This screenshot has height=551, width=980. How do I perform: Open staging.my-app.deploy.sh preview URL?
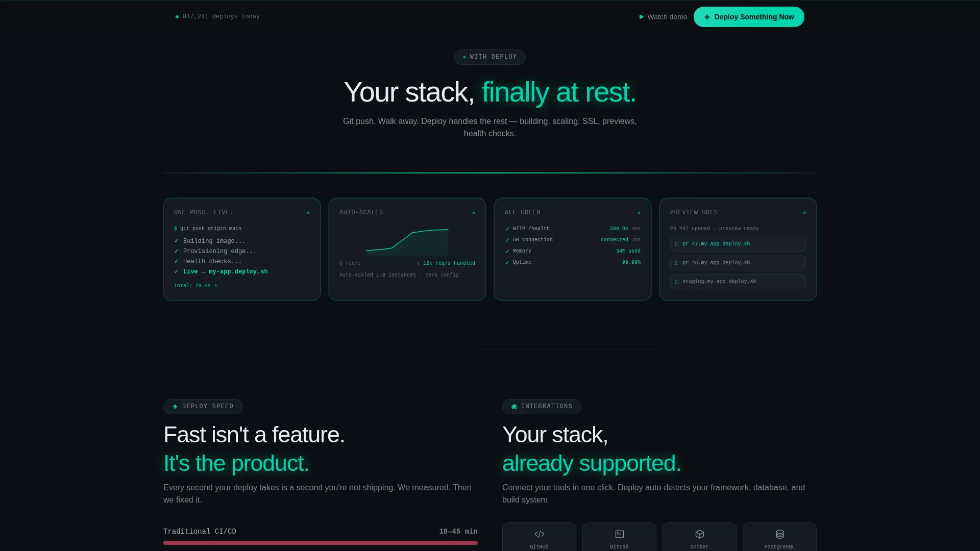point(738,282)
